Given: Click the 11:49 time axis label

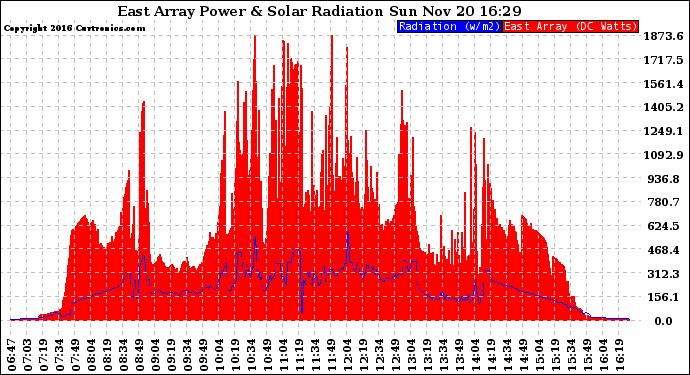Looking at the screenshot, I should click(331, 355).
